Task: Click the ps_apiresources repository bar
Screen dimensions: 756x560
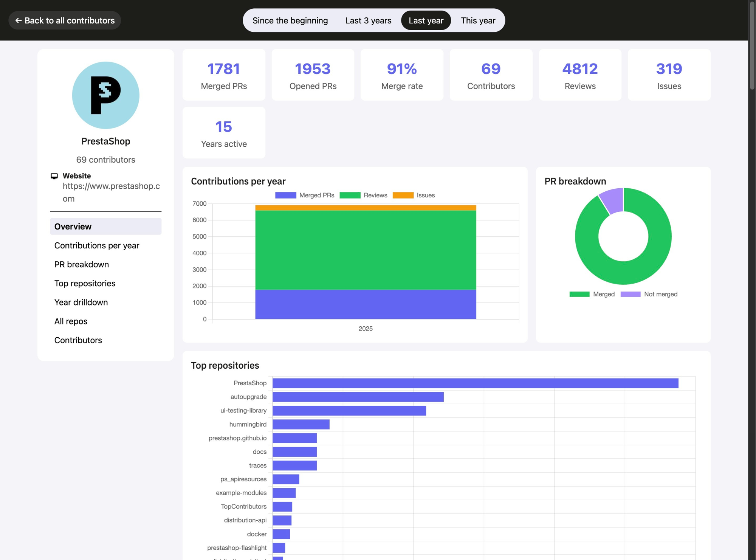Action: (x=286, y=479)
